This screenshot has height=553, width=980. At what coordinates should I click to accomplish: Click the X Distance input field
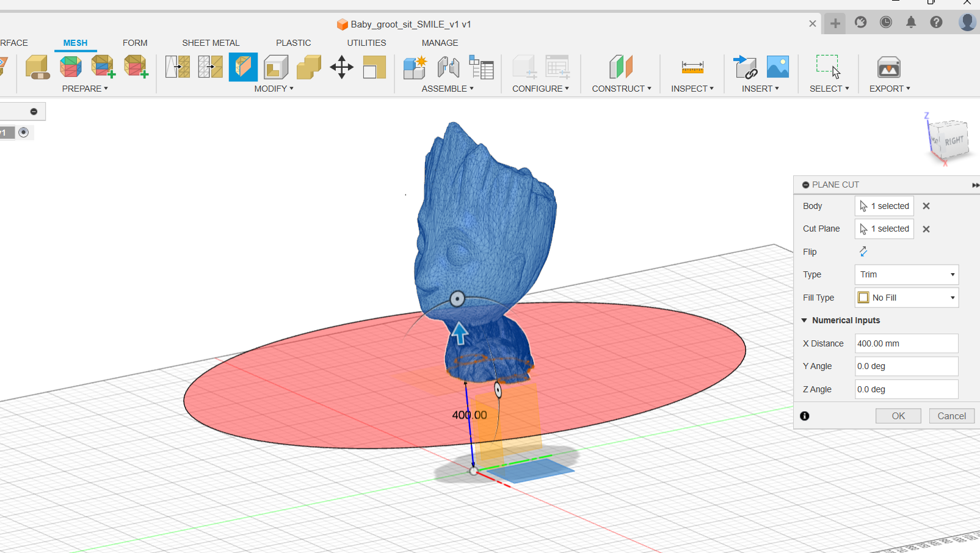907,343
